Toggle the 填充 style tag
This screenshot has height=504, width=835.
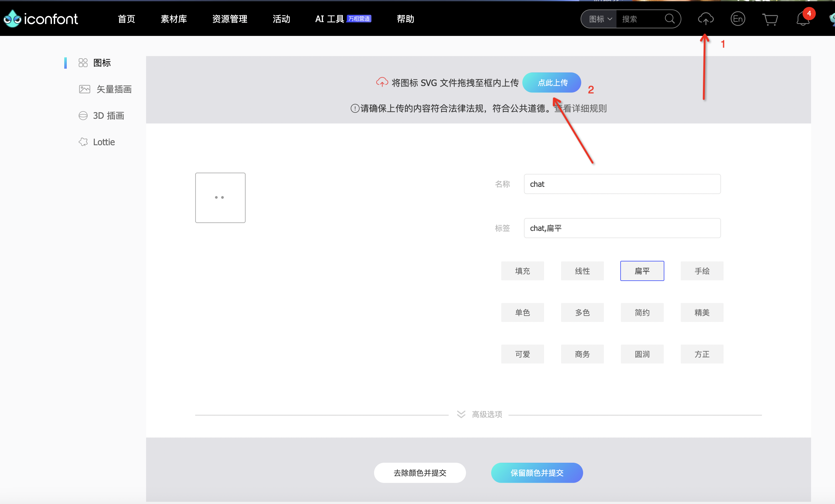522,271
